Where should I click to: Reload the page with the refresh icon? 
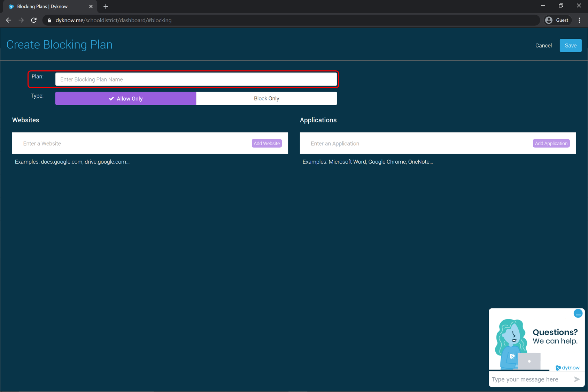pyautogui.click(x=34, y=20)
